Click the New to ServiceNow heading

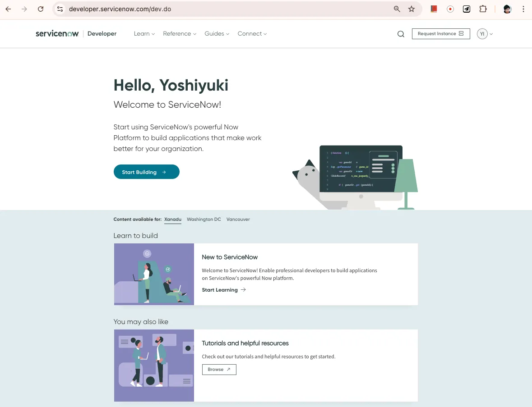coord(229,257)
